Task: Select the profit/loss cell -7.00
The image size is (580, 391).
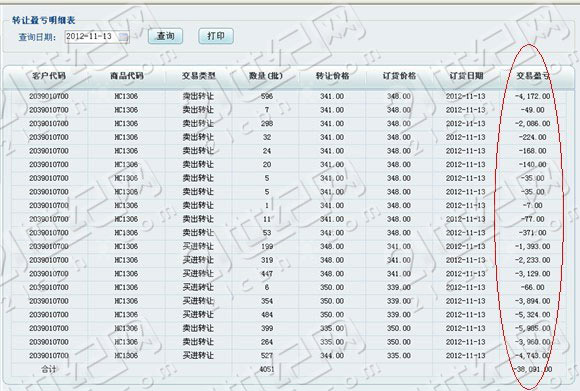Action: (x=533, y=205)
